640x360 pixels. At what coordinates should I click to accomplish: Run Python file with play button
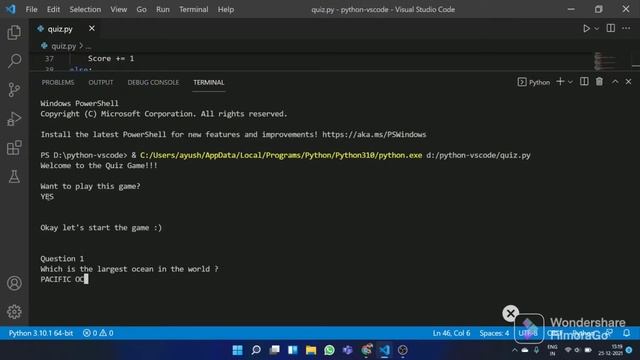click(586, 29)
